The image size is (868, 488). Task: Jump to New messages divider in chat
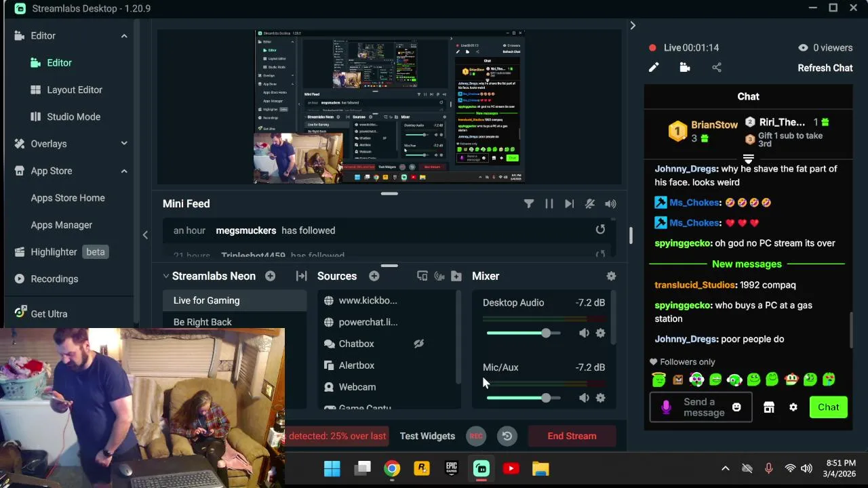pyautogui.click(x=747, y=264)
